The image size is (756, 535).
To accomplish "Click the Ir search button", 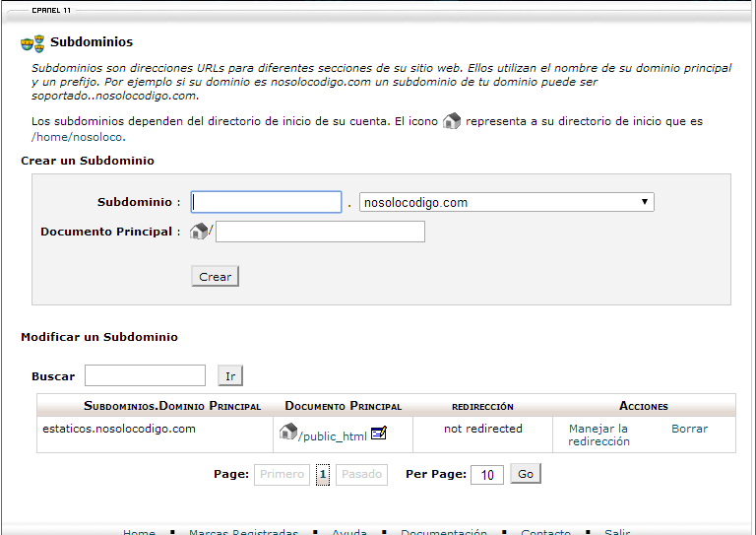I will (230, 375).
